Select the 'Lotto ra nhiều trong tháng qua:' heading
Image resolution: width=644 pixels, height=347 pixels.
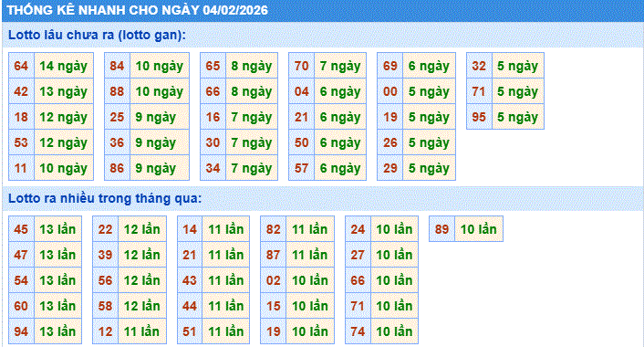click(105, 198)
